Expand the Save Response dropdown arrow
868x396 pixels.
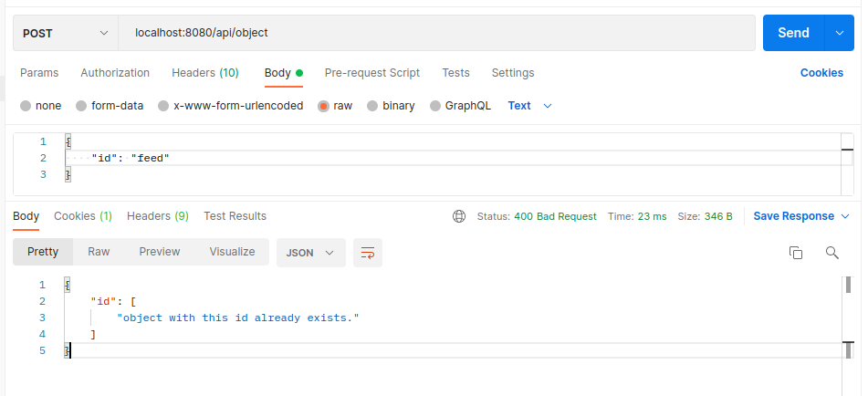[x=845, y=216]
